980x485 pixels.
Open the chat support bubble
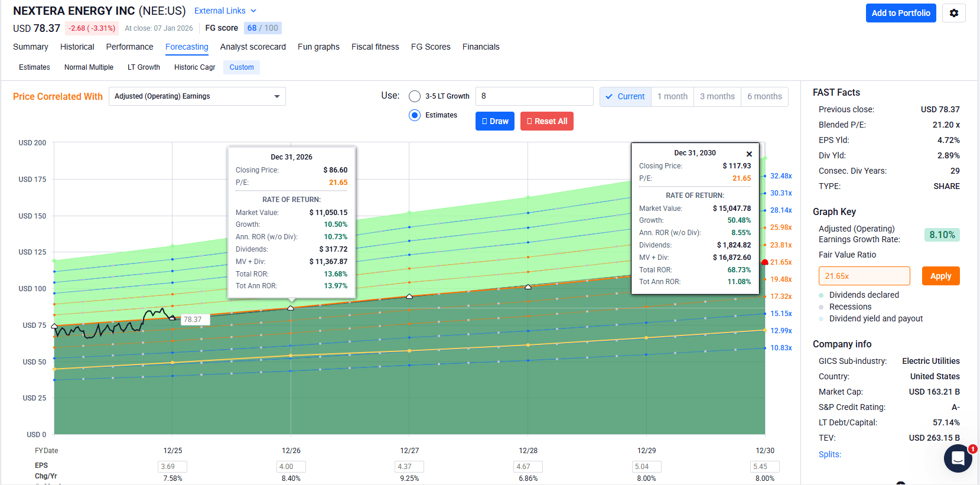[958, 458]
